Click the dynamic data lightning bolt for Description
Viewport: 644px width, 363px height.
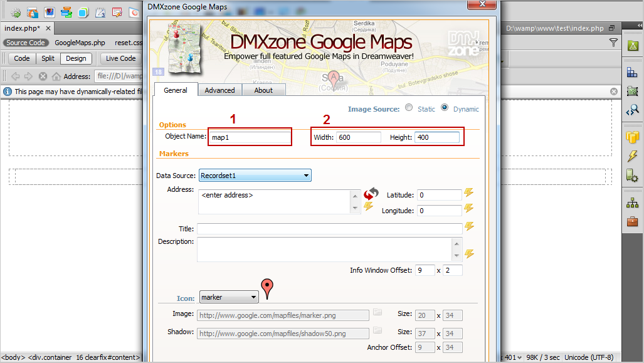(470, 254)
